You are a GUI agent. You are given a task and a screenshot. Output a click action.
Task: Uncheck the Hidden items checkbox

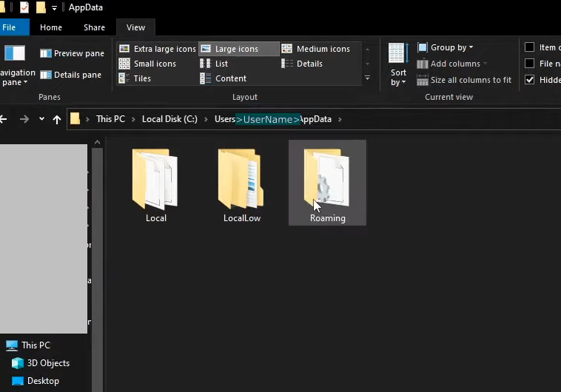click(529, 80)
